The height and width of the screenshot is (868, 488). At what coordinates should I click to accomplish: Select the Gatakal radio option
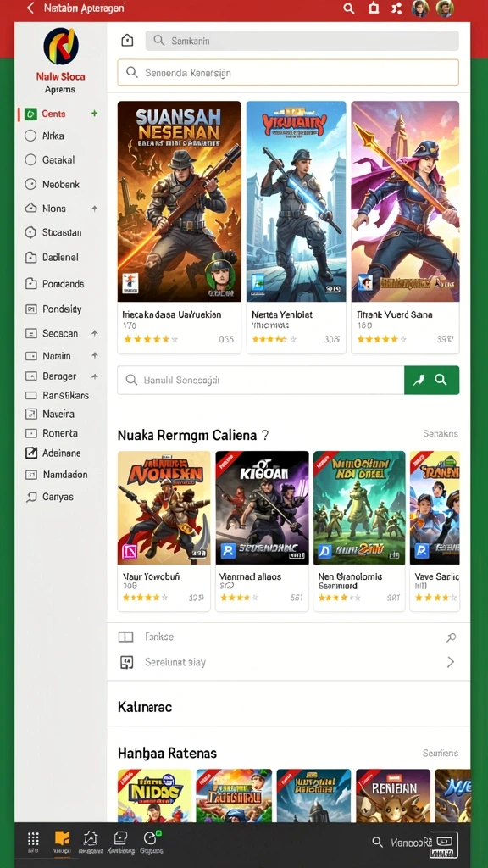click(x=30, y=160)
